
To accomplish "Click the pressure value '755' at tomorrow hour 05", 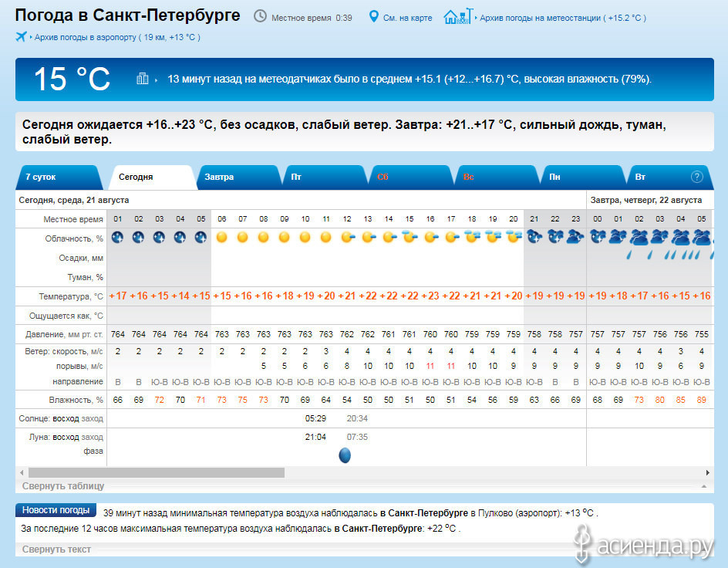I will coord(702,334).
